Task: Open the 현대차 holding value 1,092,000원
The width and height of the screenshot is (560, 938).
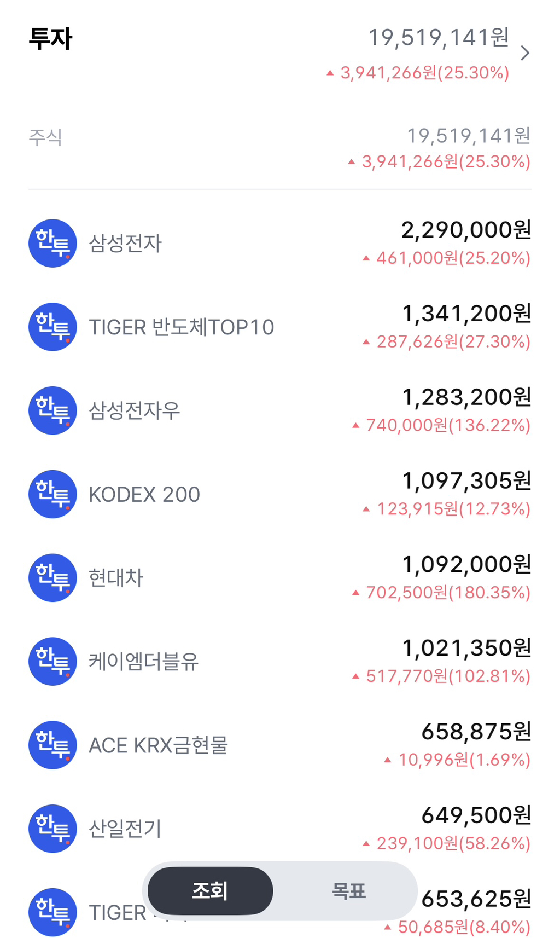Action: (466, 564)
